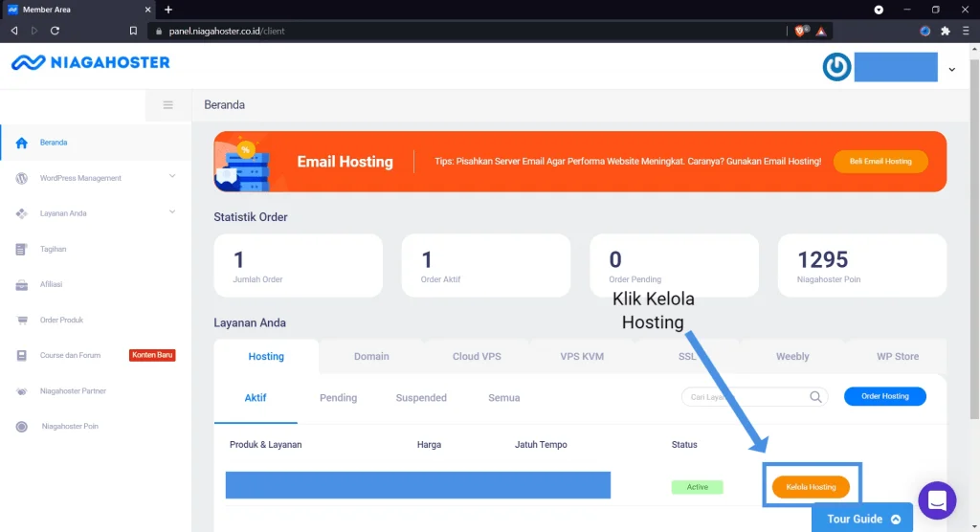Click the Kelola Hosting button
Viewport: 980px width, 532px height.
tap(811, 487)
